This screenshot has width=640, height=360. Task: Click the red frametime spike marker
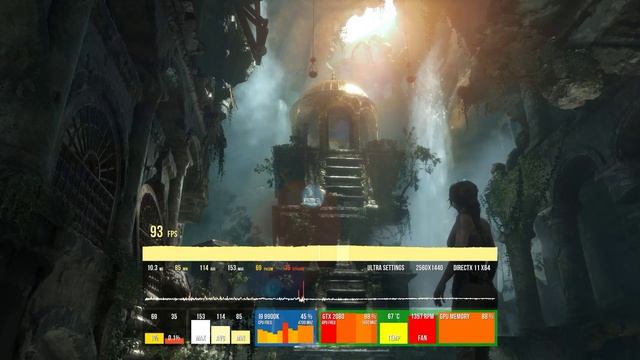[x=303, y=291]
